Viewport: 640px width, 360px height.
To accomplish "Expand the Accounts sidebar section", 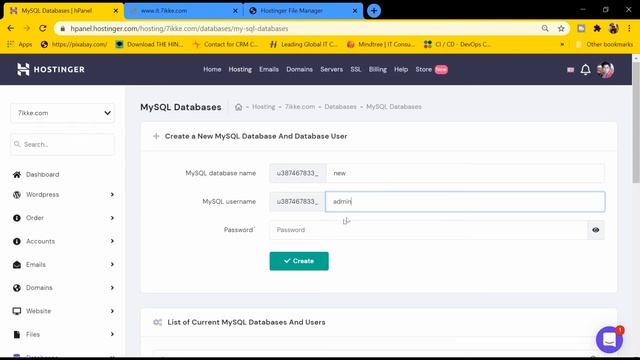I will [112, 241].
